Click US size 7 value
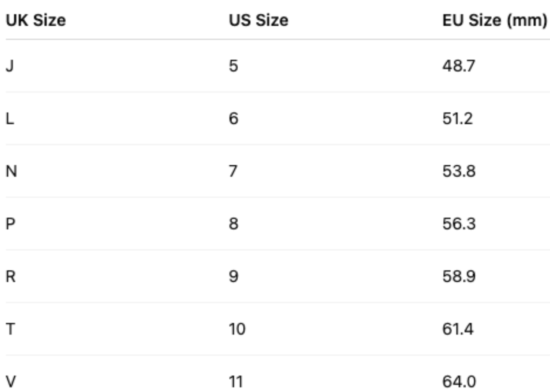Screen dimensions: 550x392 click(x=233, y=171)
